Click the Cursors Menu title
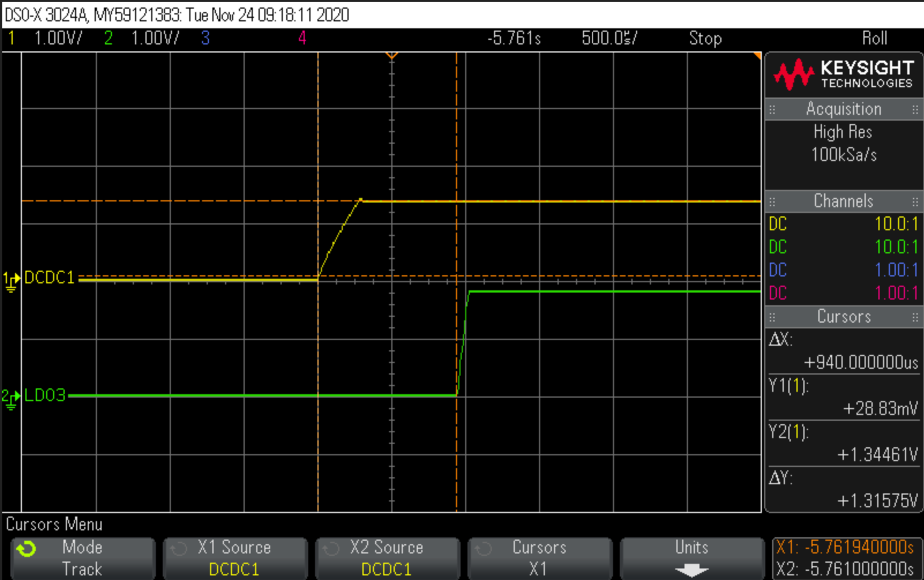Viewport: 924px width, 580px height. pos(54,524)
